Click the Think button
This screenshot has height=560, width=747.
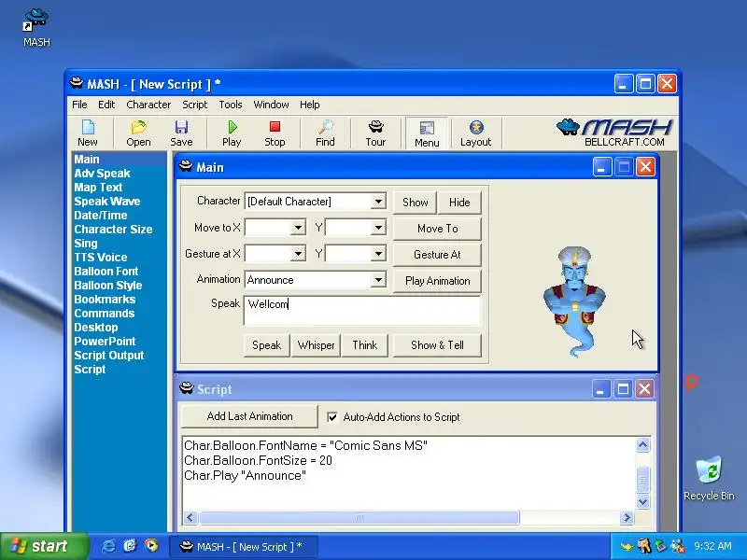(x=364, y=345)
